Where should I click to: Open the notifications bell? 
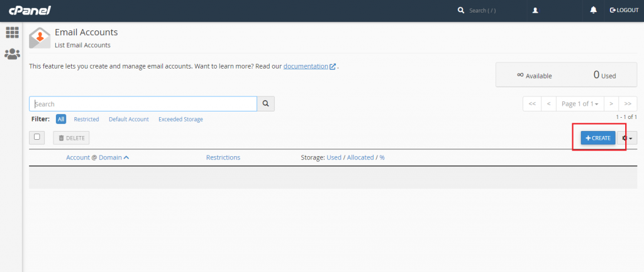click(x=593, y=10)
